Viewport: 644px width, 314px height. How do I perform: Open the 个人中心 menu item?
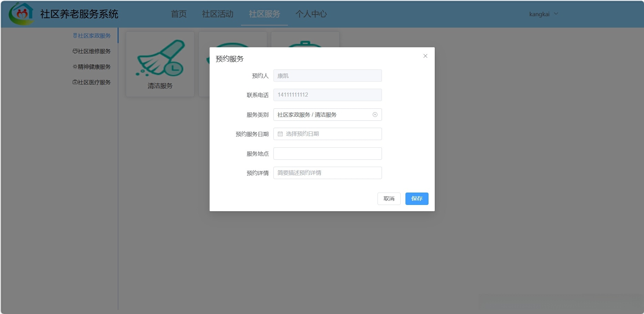(311, 14)
